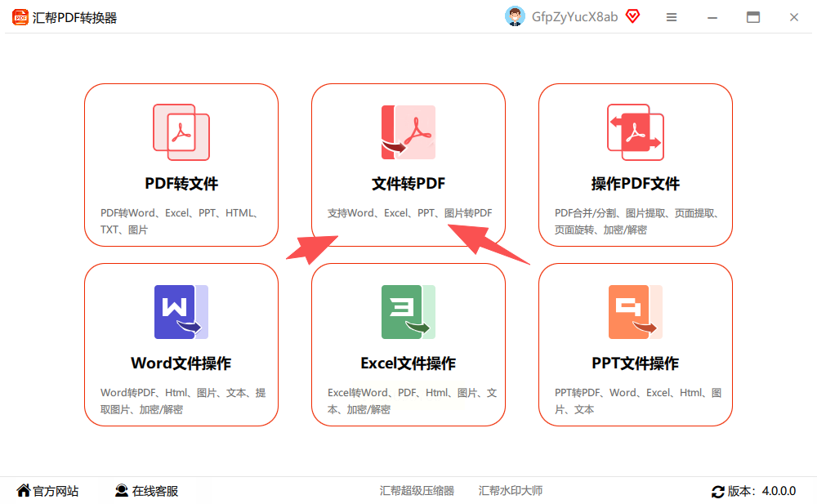Screen dimensions: 817x504
Task: Open the hamburger menu in title bar
Action: [x=672, y=17]
